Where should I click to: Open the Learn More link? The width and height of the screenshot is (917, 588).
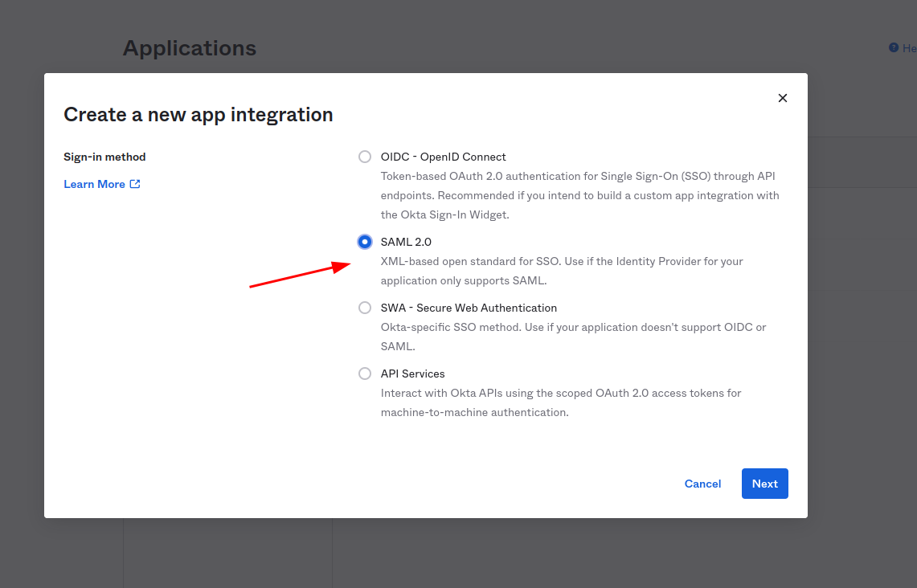point(94,184)
